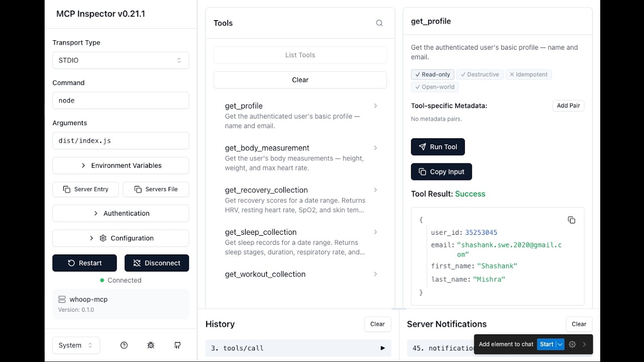
Task: Open the GitHub repository icon
Action: (x=178, y=345)
